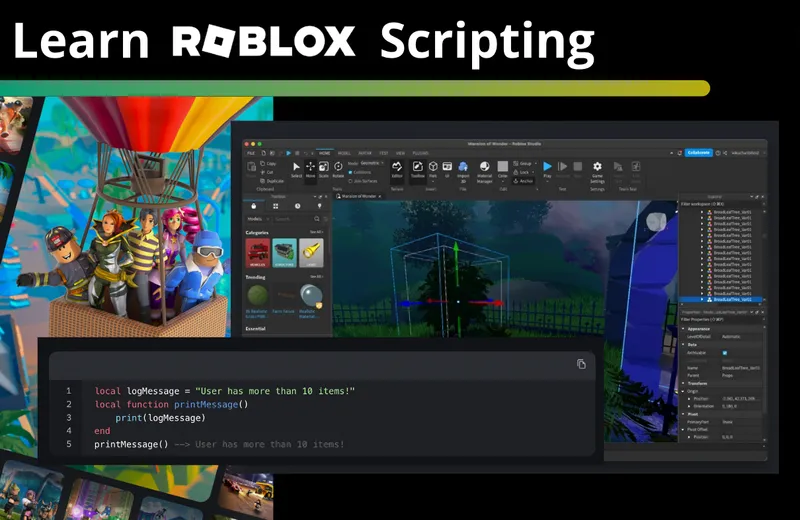This screenshot has height=520, width=800.
Task: Open the Toolbox panel button
Action: (x=418, y=169)
